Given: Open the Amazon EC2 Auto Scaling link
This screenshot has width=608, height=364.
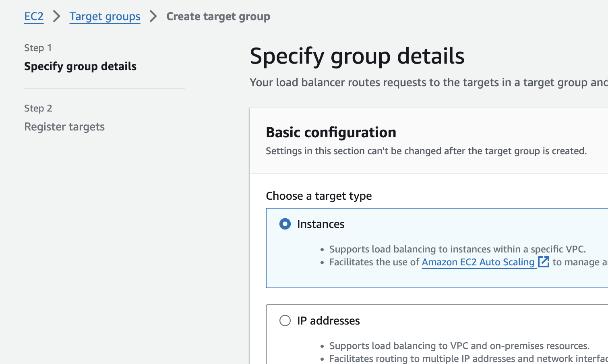Looking at the screenshot, I should click(478, 262).
